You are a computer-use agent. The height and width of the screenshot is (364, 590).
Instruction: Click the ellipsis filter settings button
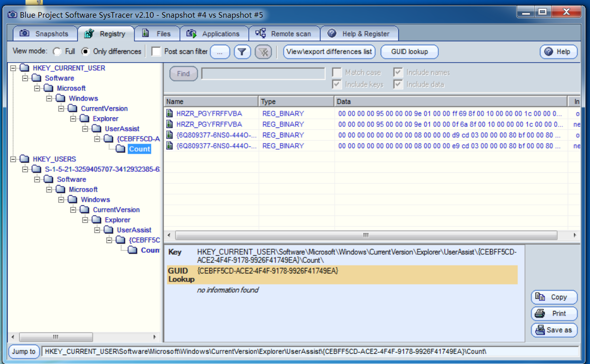pyautogui.click(x=220, y=52)
